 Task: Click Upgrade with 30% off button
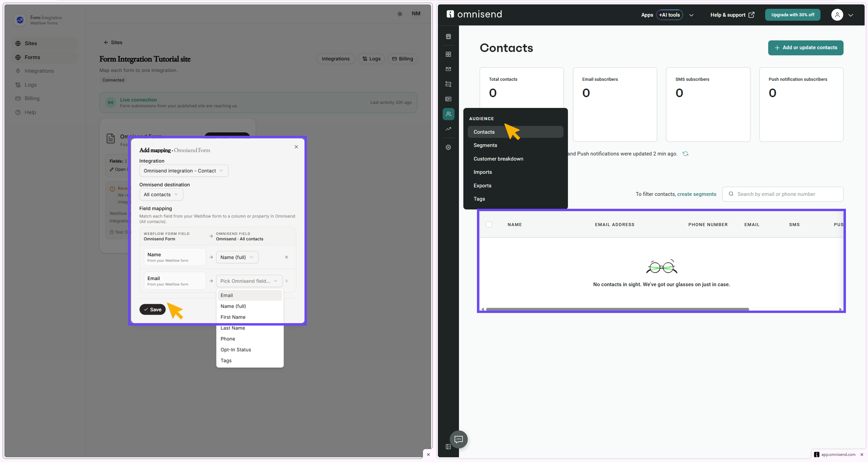pyautogui.click(x=792, y=15)
